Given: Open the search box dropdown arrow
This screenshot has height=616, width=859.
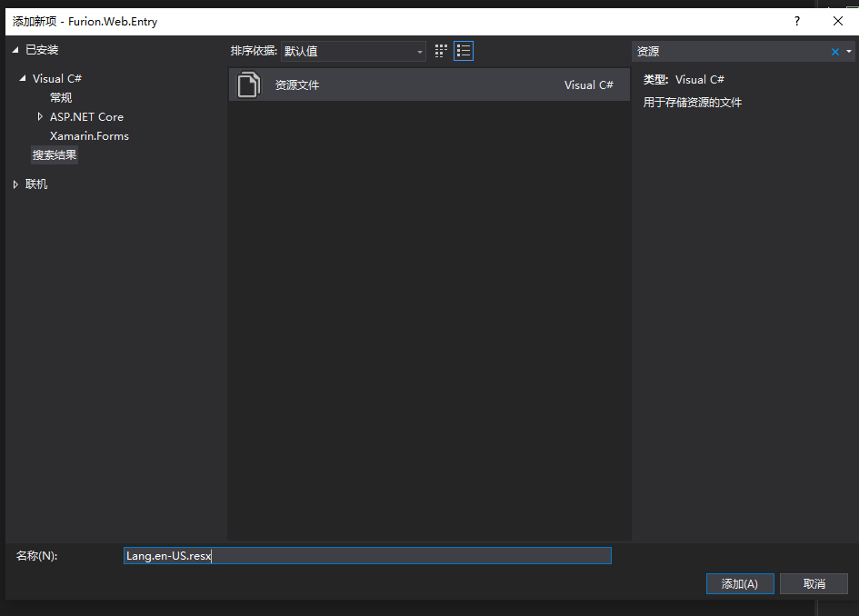Looking at the screenshot, I should pyautogui.click(x=849, y=52).
